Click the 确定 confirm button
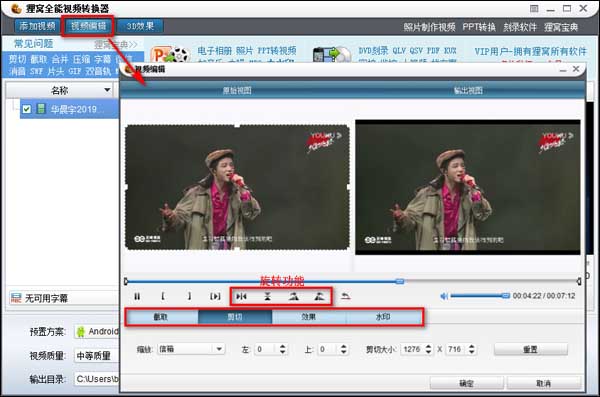Screen dimensions: 600x397 click(x=466, y=383)
